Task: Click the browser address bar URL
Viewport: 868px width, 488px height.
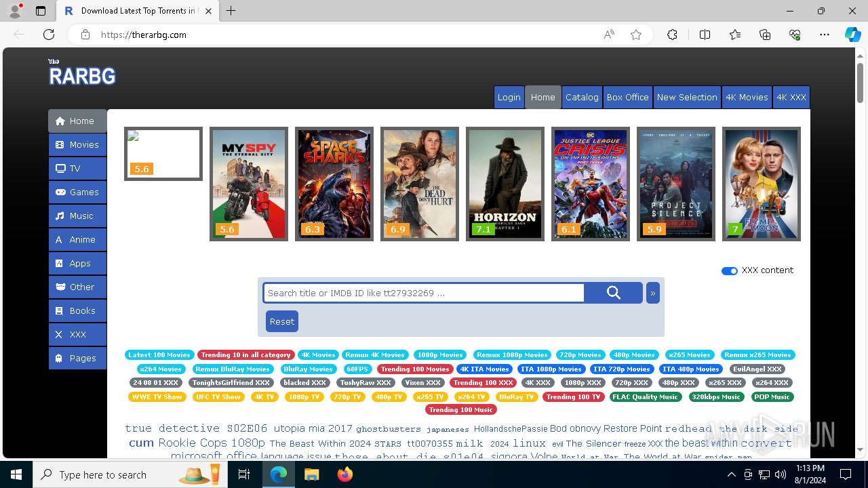Action: pos(144,35)
